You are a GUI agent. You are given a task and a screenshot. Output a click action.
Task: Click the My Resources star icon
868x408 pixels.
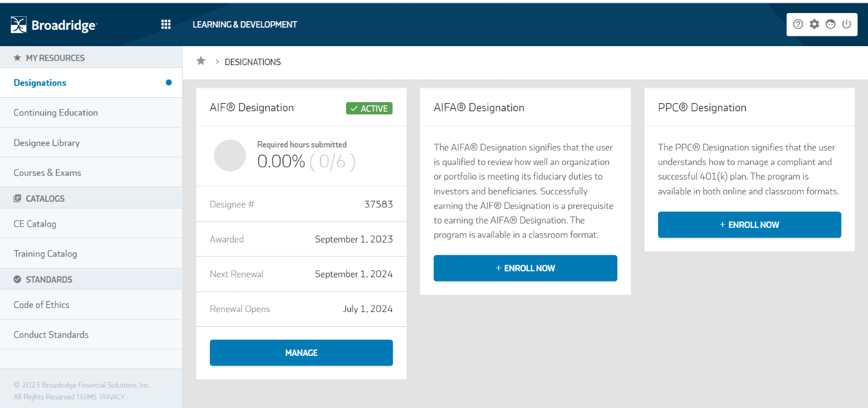tap(17, 58)
